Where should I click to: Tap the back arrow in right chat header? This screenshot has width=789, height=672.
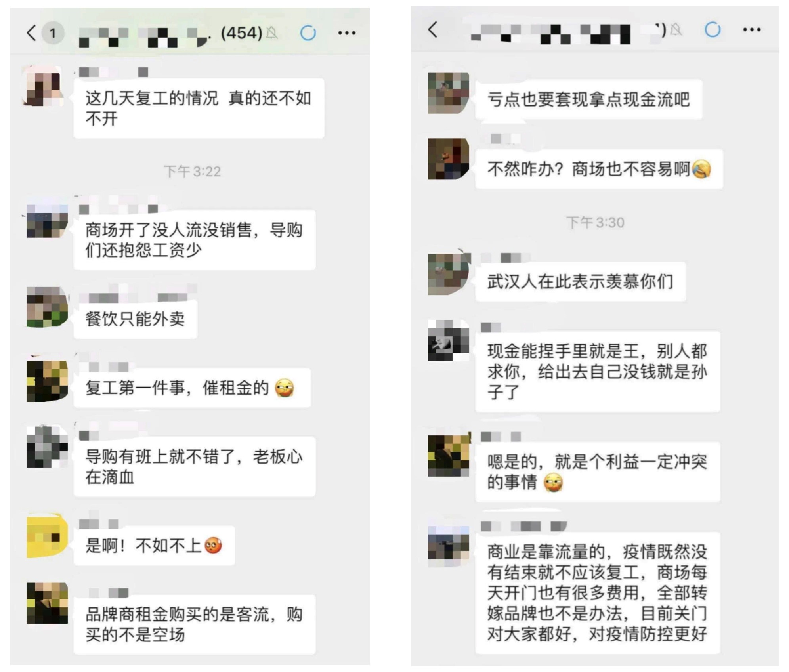[x=433, y=30]
